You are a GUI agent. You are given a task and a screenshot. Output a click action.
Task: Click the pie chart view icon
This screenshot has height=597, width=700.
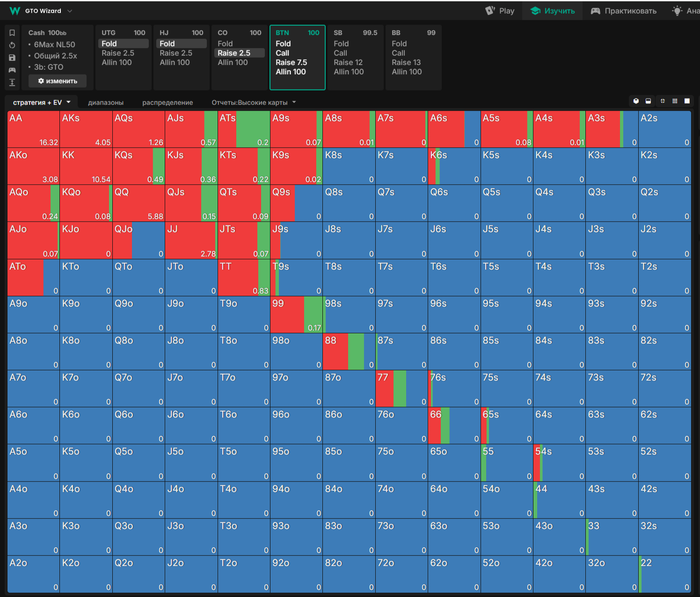636,101
